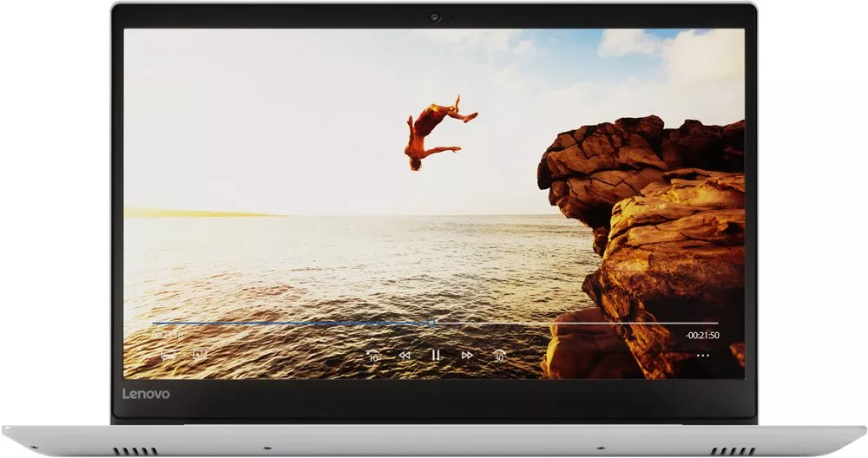Viewport: 868px width, 458px height.
Task: Open the three-dot more options menu
Action: click(x=702, y=355)
